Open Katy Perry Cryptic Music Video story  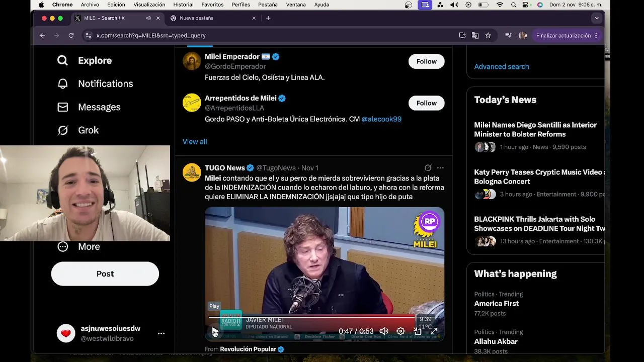pyautogui.click(x=539, y=176)
